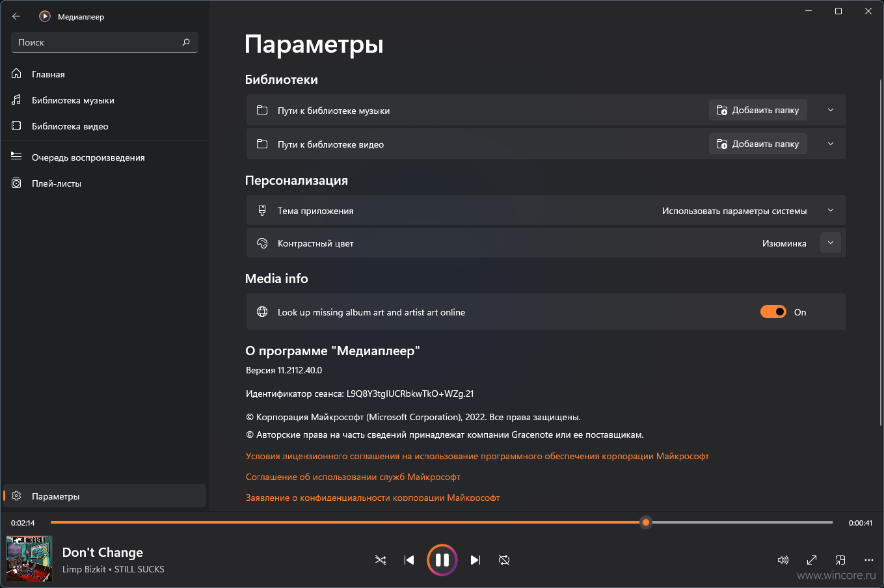Viewport: 884px width, 588px height.
Task: Click the playback seek slider thumb
Action: coord(646,522)
